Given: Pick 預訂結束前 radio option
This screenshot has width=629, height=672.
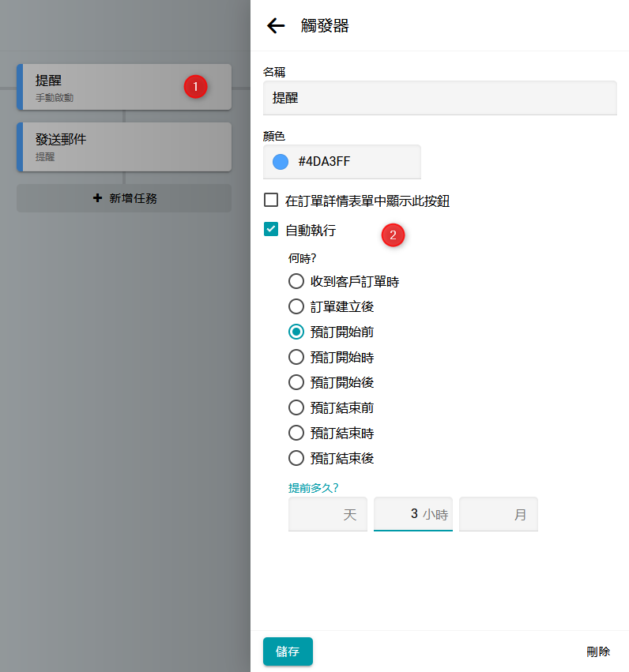Looking at the screenshot, I should tap(296, 407).
